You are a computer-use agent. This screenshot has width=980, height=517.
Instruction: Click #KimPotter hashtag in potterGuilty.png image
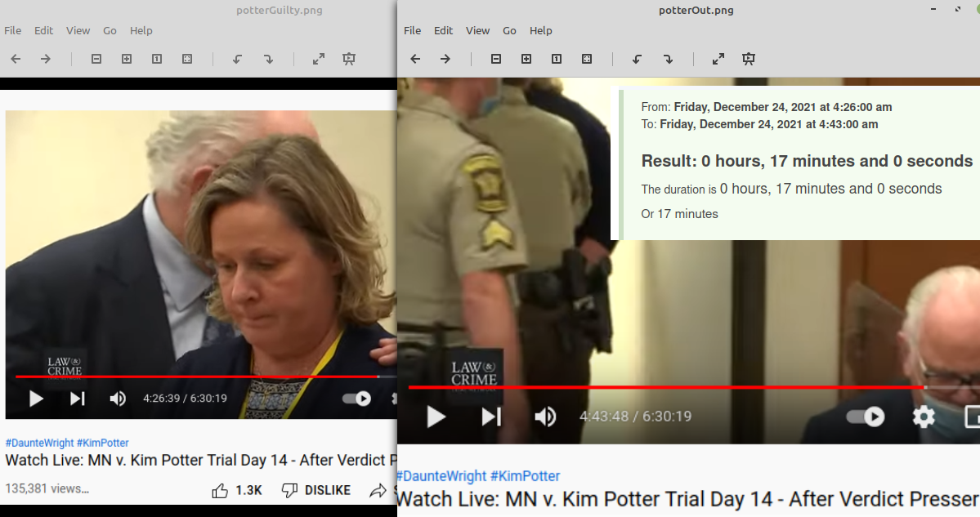pyautogui.click(x=103, y=443)
